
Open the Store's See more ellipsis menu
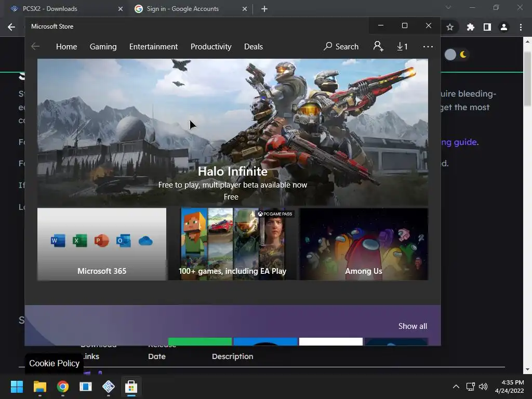click(428, 46)
